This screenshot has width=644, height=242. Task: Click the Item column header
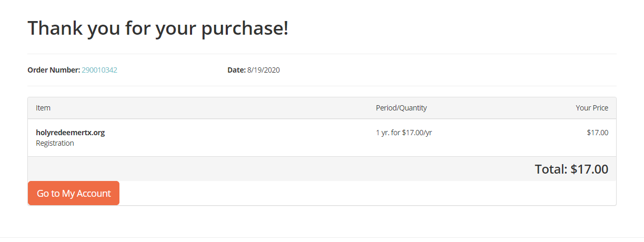(43, 108)
